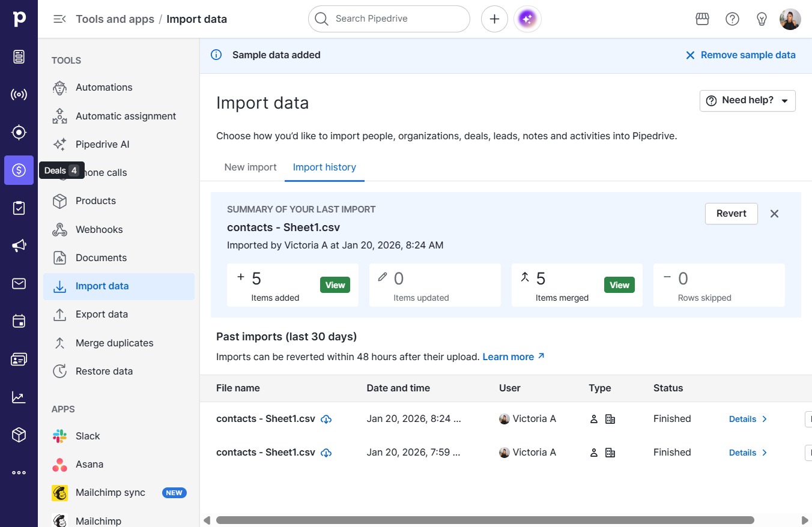
Task: Click the Type column header
Action: [600, 388]
